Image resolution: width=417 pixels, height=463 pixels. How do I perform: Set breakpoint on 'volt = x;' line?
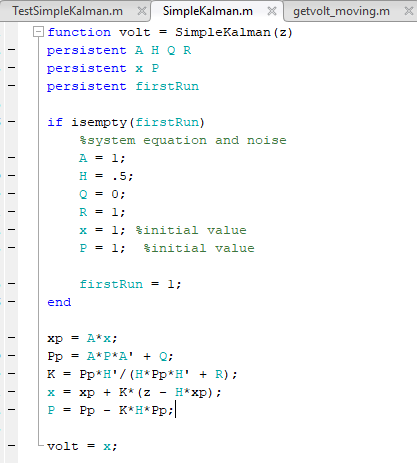click(12, 446)
